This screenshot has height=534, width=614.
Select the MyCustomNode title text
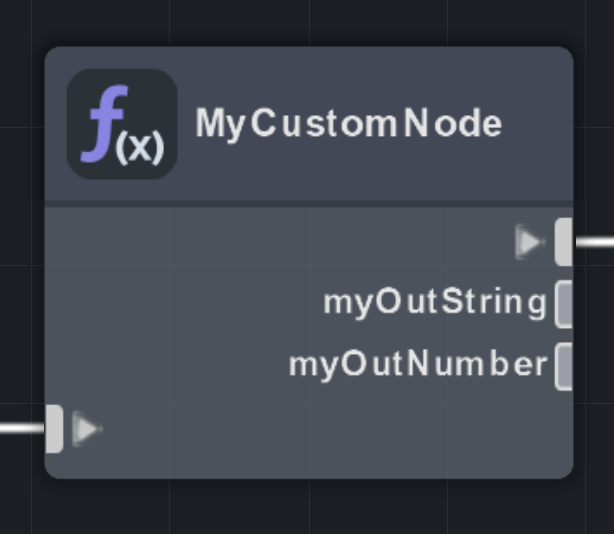point(348,124)
